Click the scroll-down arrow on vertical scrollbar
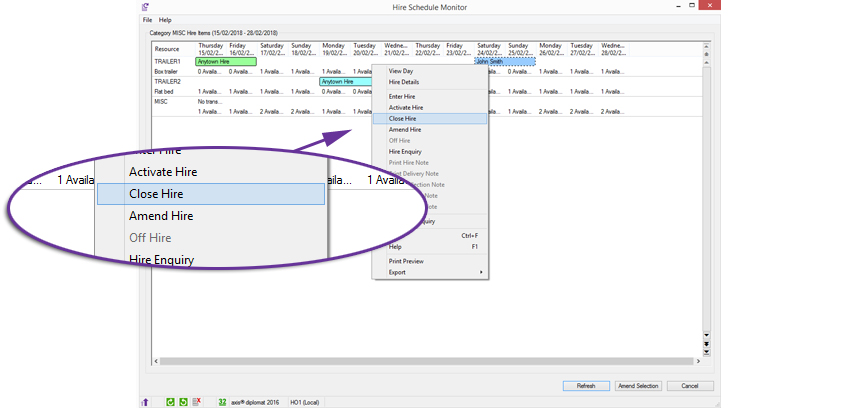 click(x=706, y=336)
